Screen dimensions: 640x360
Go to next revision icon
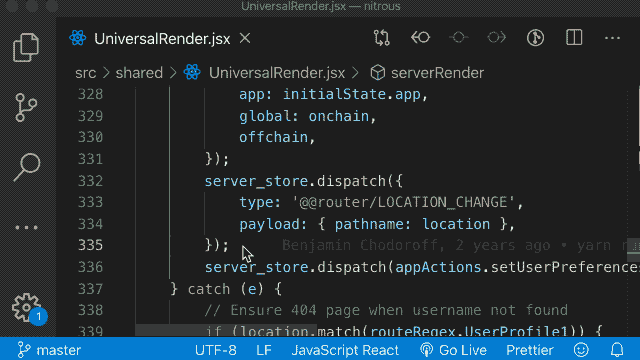coord(496,38)
